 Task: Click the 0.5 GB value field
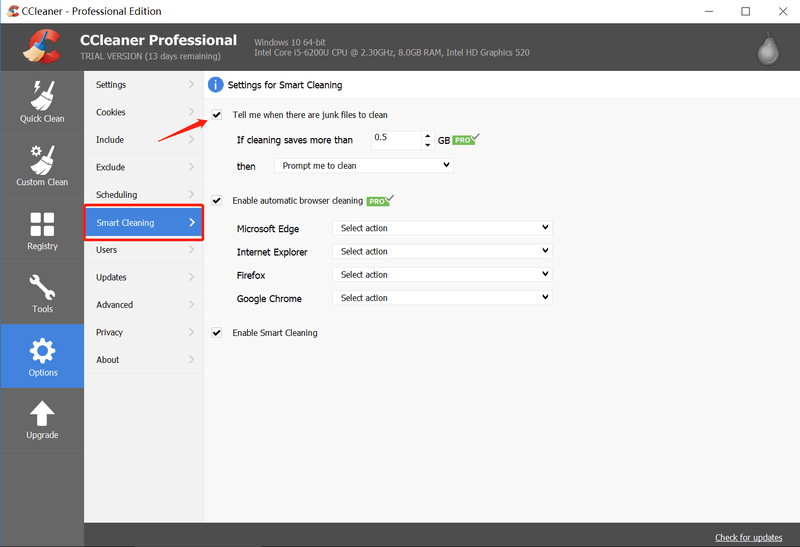click(x=396, y=140)
